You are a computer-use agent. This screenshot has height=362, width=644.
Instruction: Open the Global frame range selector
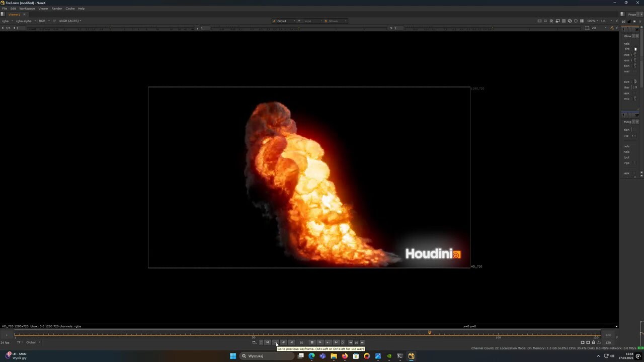point(31,342)
